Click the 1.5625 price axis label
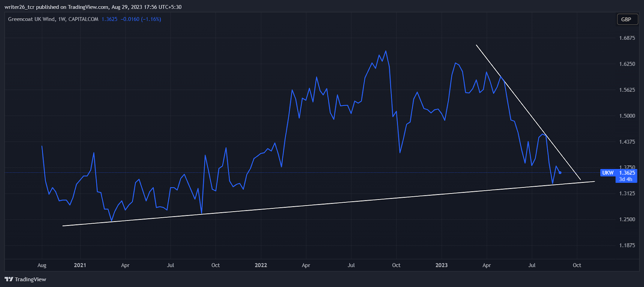644x287 pixels. click(627, 89)
